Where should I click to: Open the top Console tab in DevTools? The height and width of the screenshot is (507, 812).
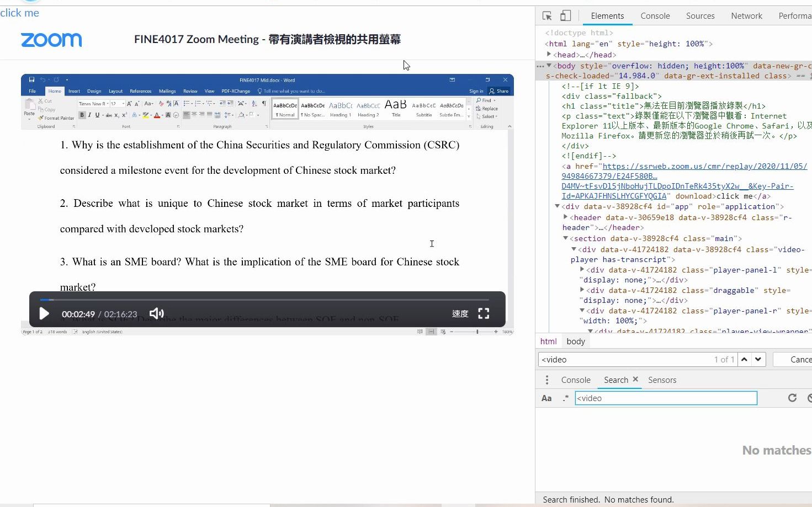point(655,16)
